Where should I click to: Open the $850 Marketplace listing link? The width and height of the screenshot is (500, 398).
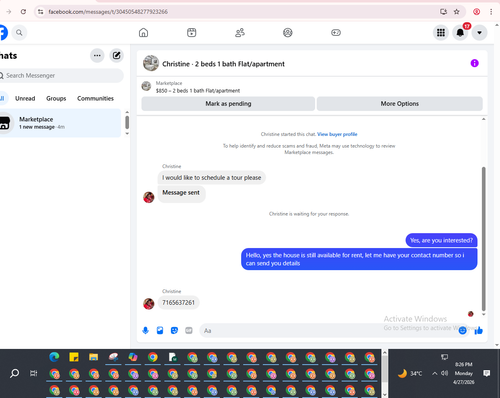pyautogui.click(x=198, y=91)
